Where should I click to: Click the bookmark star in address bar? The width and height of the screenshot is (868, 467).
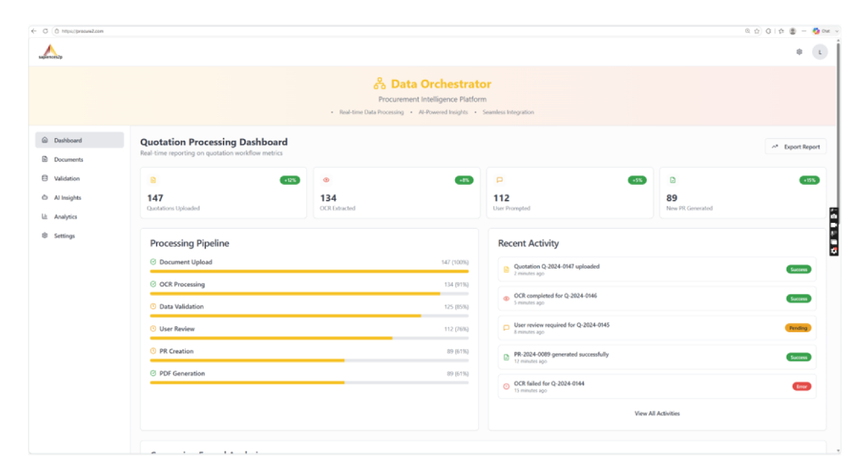(757, 31)
